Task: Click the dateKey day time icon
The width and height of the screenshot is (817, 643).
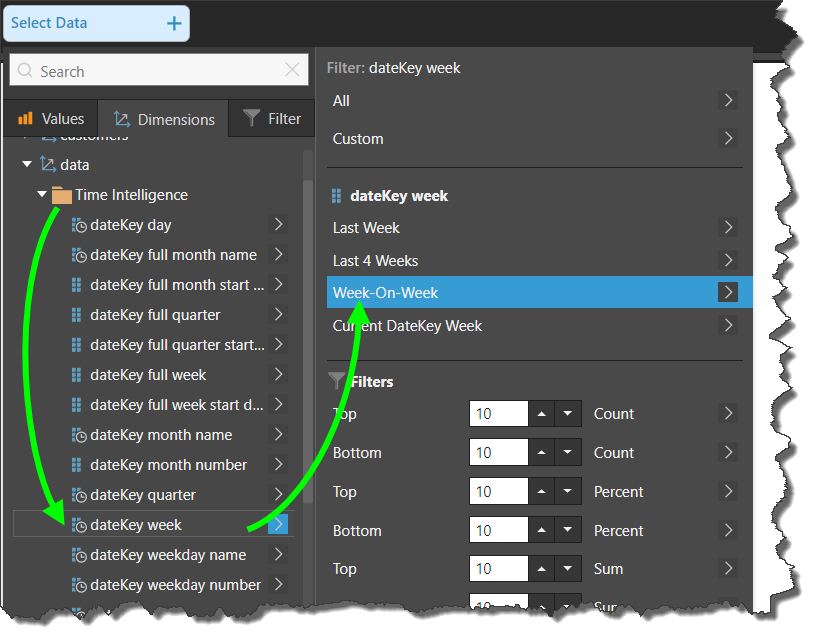Action: (x=79, y=225)
